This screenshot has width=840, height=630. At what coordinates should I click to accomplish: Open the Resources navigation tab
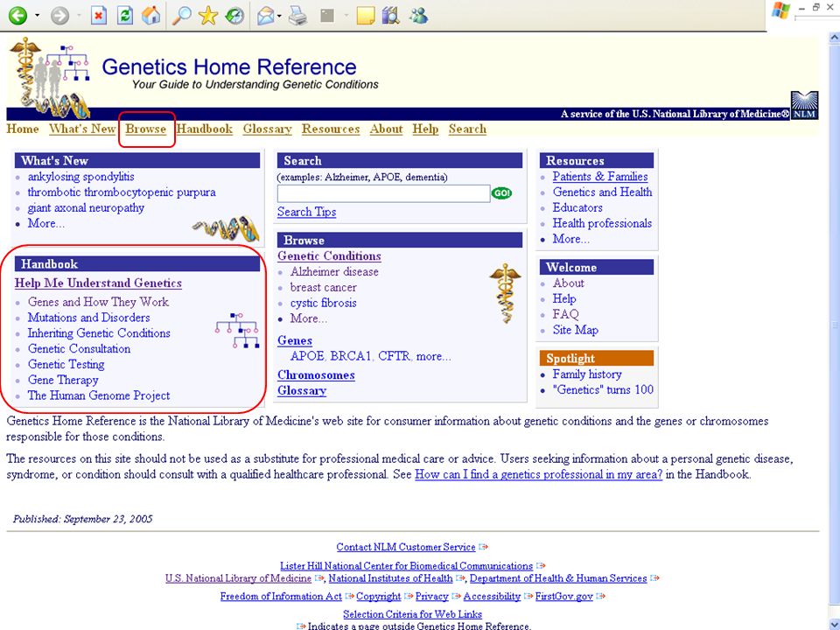point(331,129)
